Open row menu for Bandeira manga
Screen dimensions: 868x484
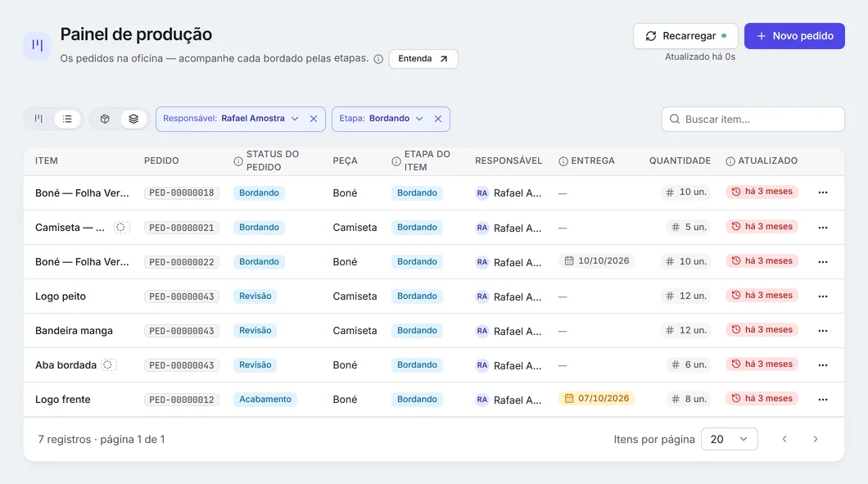coord(823,331)
